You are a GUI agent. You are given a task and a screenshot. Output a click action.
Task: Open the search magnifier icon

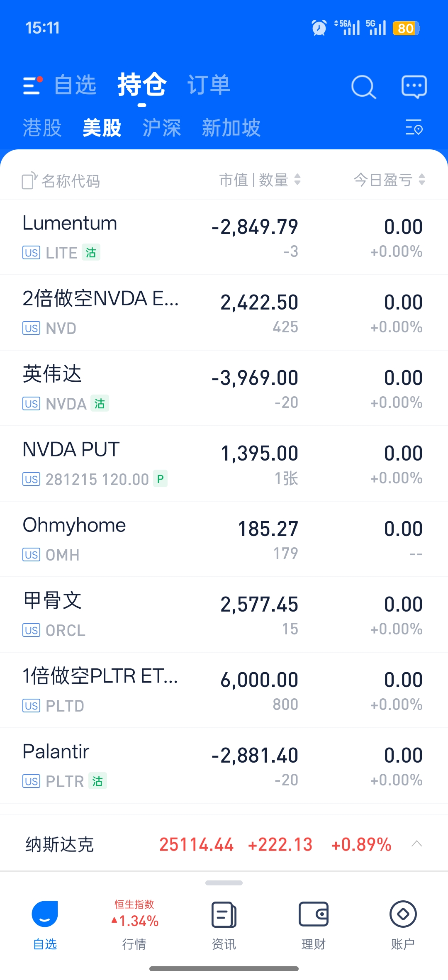coord(363,87)
